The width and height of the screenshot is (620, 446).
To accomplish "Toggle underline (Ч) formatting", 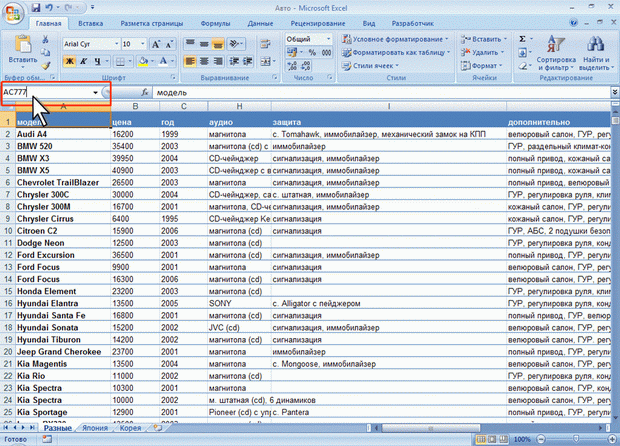I will coord(97,61).
